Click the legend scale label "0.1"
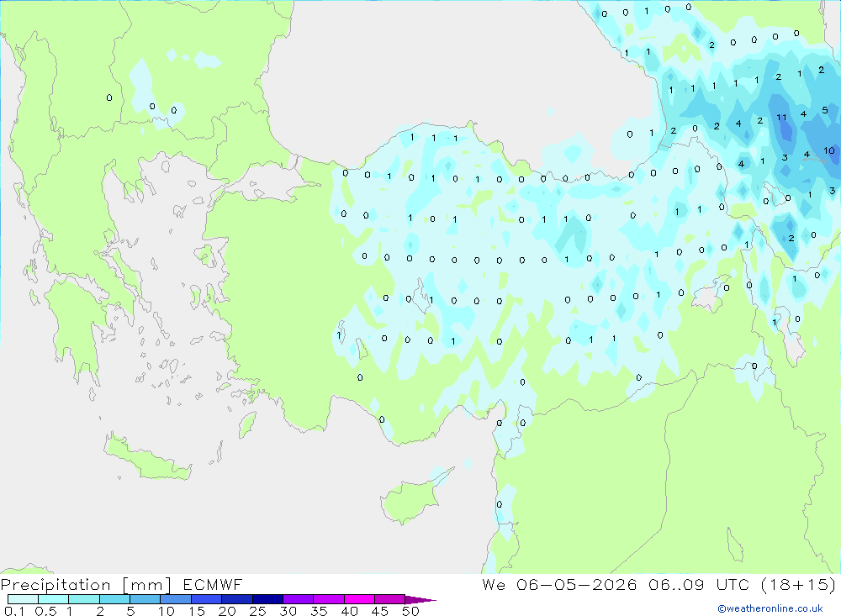This screenshot has width=841, height=616. coord(14,611)
